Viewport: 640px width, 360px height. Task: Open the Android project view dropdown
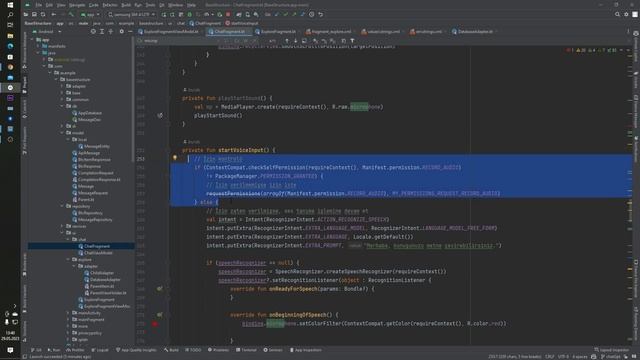coord(47,31)
